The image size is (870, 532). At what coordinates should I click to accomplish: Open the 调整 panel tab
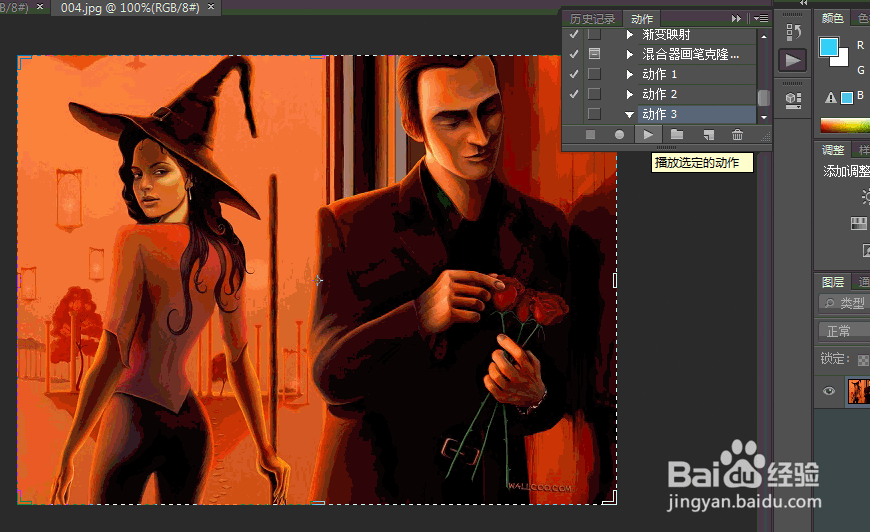click(x=832, y=150)
